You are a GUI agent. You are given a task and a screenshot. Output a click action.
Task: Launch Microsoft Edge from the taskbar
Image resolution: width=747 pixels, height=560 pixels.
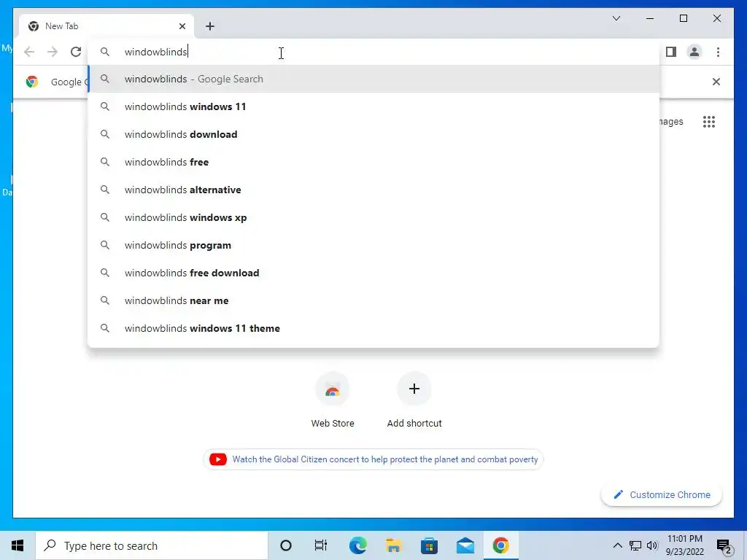click(x=357, y=545)
